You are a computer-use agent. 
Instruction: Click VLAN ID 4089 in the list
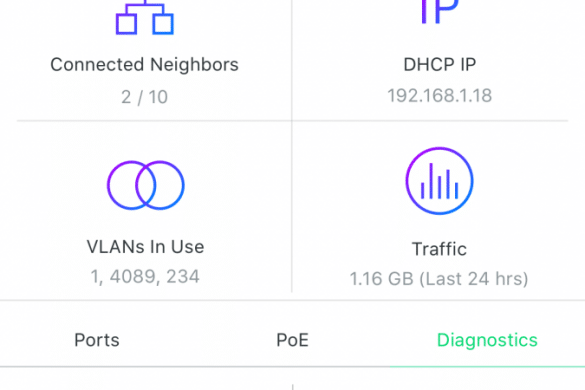133,277
